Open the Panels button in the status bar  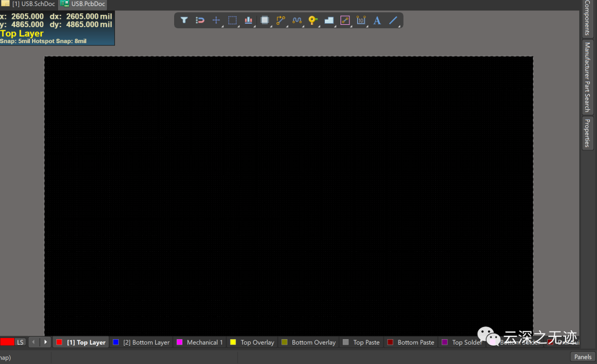pyautogui.click(x=583, y=357)
